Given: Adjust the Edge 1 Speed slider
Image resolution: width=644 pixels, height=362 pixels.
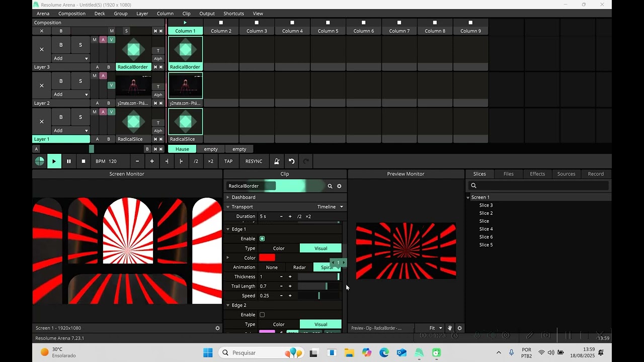Looking at the screenshot, I should point(319,296).
